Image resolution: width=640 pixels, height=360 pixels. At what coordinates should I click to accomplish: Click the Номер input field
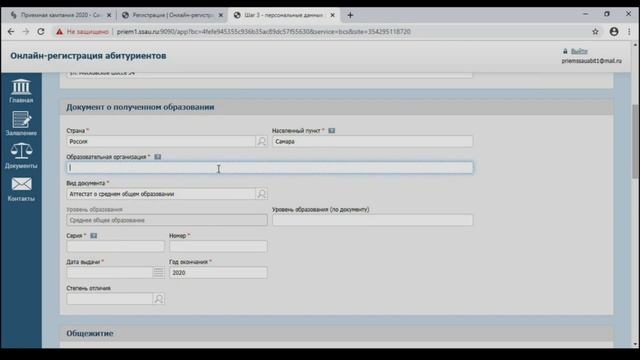[x=218, y=246]
